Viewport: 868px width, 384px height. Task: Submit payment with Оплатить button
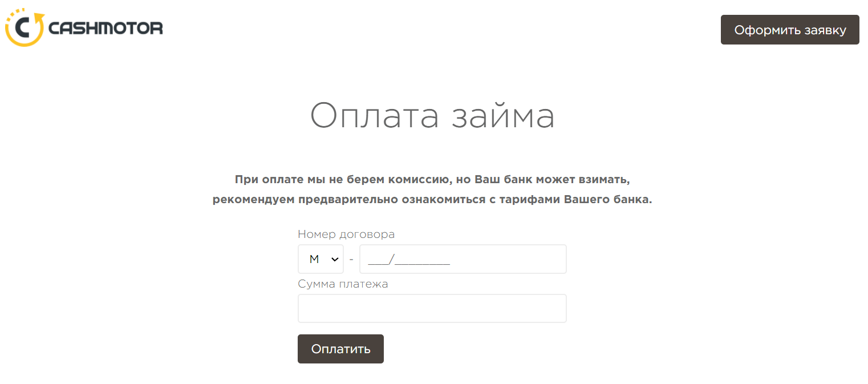coord(340,349)
